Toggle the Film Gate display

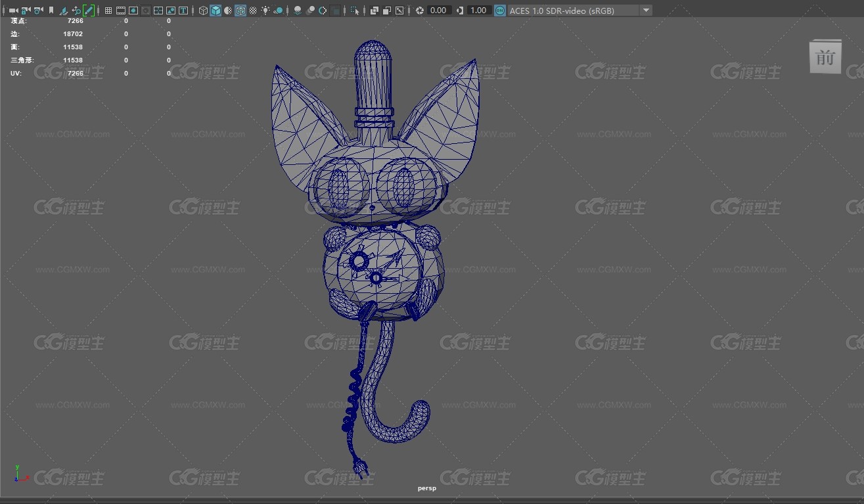(x=121, y=11)
